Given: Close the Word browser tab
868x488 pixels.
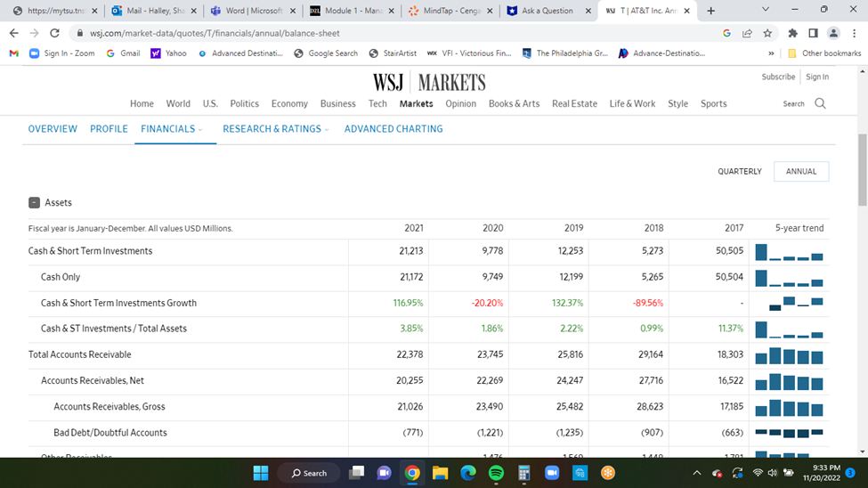Looking at the screenshot, I should 293,11.
